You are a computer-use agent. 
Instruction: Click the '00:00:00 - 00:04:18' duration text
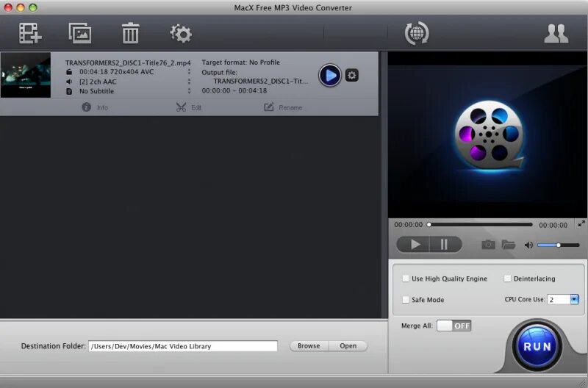coord(234,90)
